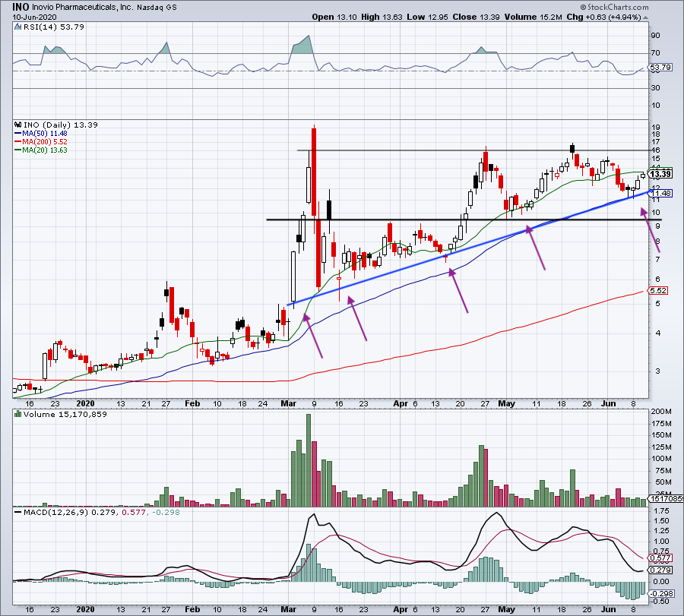Click the tallest red candle in early March
Screen dimensions: 684x616
coord(314,170)
